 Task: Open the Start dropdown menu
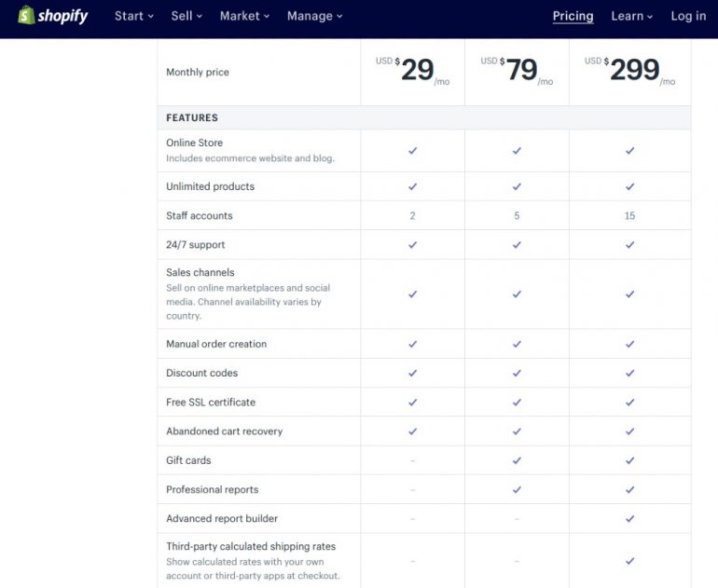pos(133,16)
